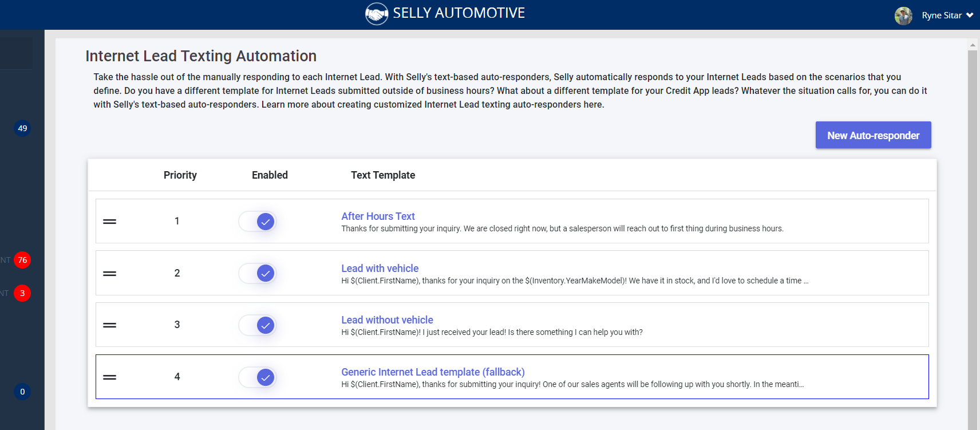The width and height of the screenshot is (980, 430).
Task: Open the Generic Internet Lead template (fallback) link
Action: [x=433, y=372]
